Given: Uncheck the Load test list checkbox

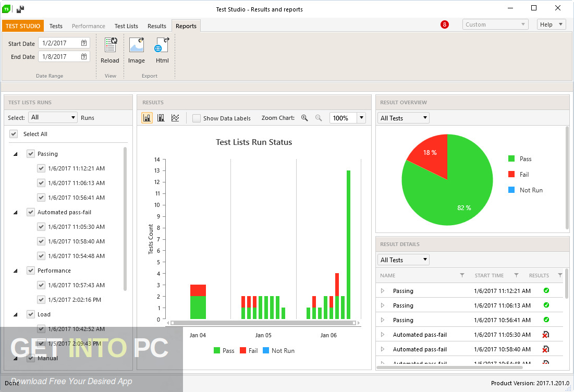Looking at the screenshot, I should coord(31,314).
